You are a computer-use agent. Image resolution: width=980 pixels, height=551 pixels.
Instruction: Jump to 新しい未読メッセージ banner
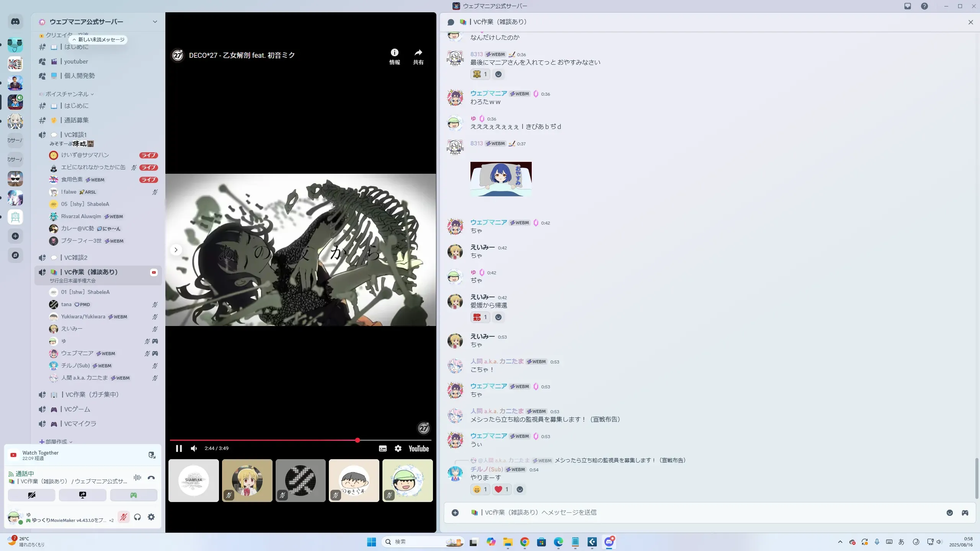tap(98, 40)
